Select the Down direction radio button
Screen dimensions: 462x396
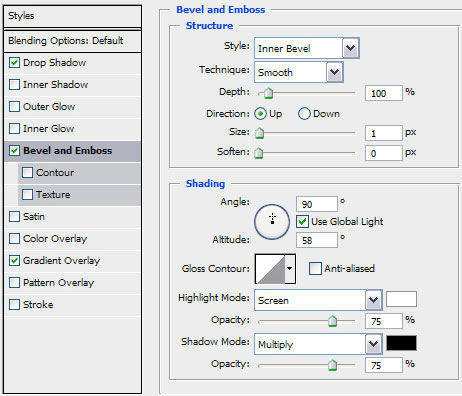(x=304, y=114)
